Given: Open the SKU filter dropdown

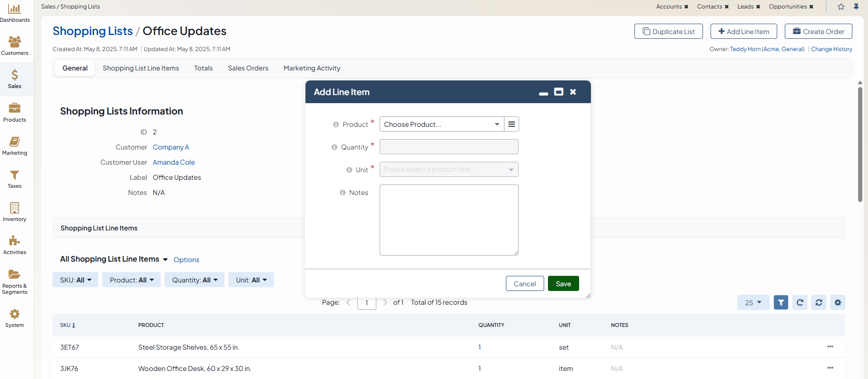Looking at the screenshot, I should click(x=75, y=280).
